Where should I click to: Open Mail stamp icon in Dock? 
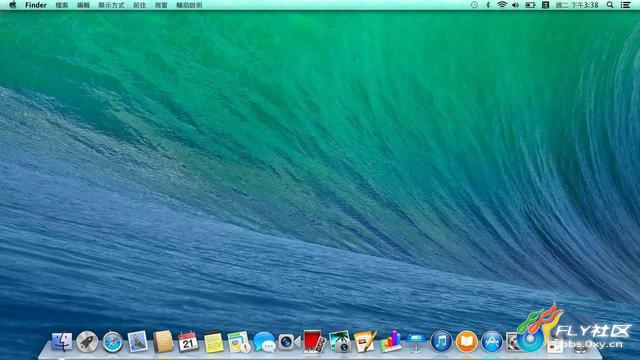tap(138, 342)
